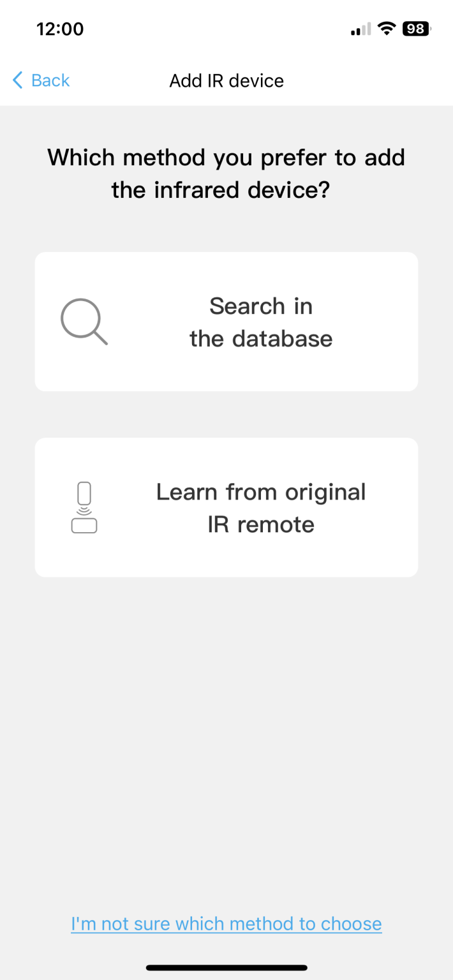Image resolution: width=453 pixels, height=980 pixels.
Task: Click the magnifying glass search icon
Action: pos(84,323)
